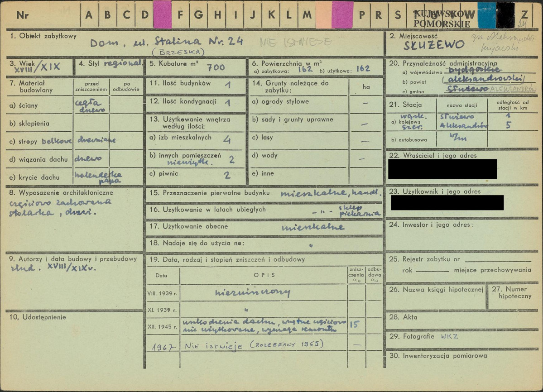Click the handwritten address Dom, ul. Stalina Nr. 24

coord(166,42)
